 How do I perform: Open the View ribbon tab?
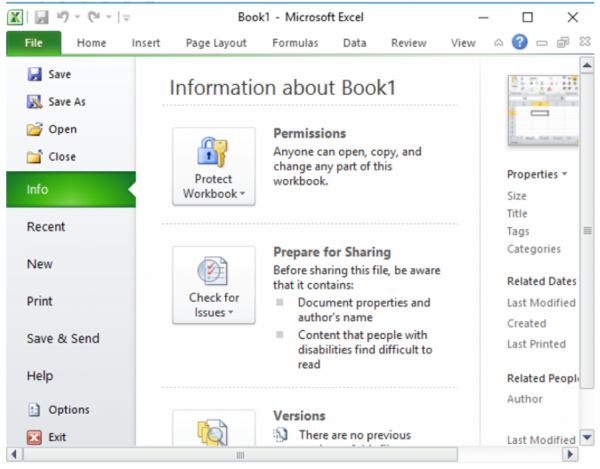[x=463, y=43]
